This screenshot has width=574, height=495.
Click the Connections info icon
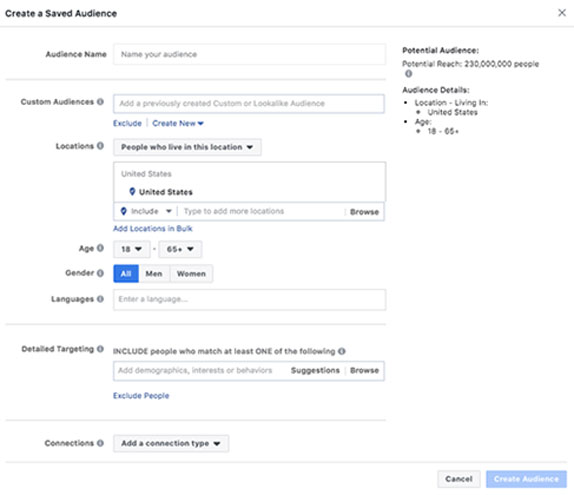100,443
